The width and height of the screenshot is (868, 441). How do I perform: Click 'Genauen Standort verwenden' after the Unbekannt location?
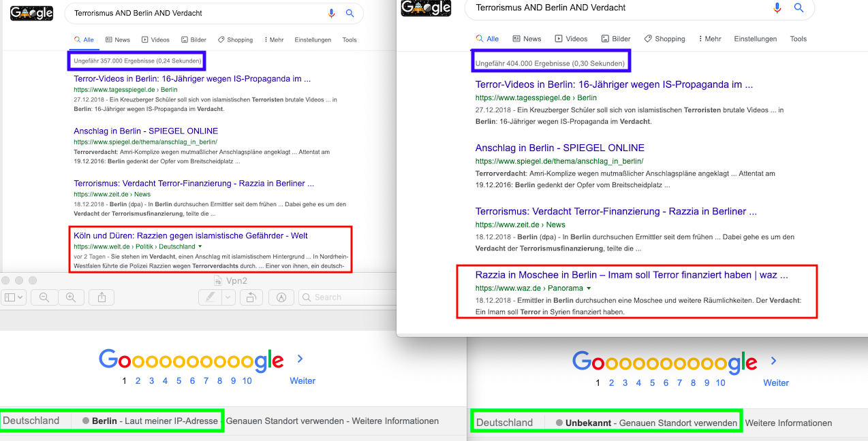[x=678, y=423]
